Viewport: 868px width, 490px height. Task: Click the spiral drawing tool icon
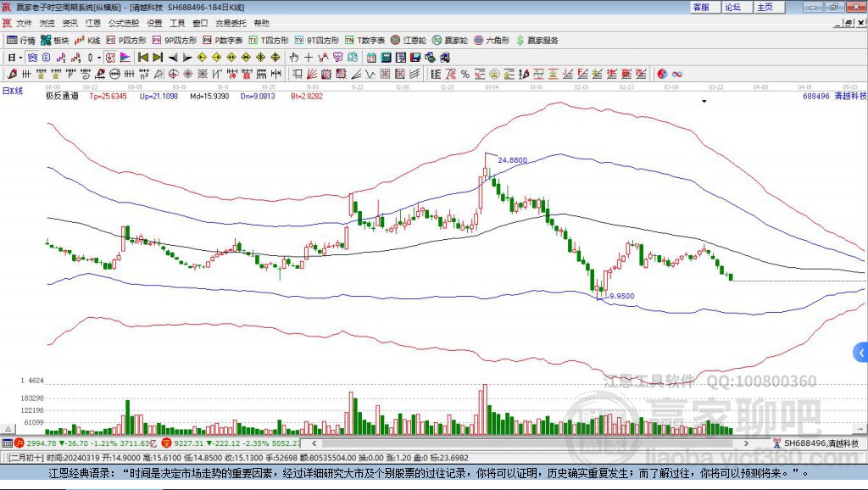point(86,75)
